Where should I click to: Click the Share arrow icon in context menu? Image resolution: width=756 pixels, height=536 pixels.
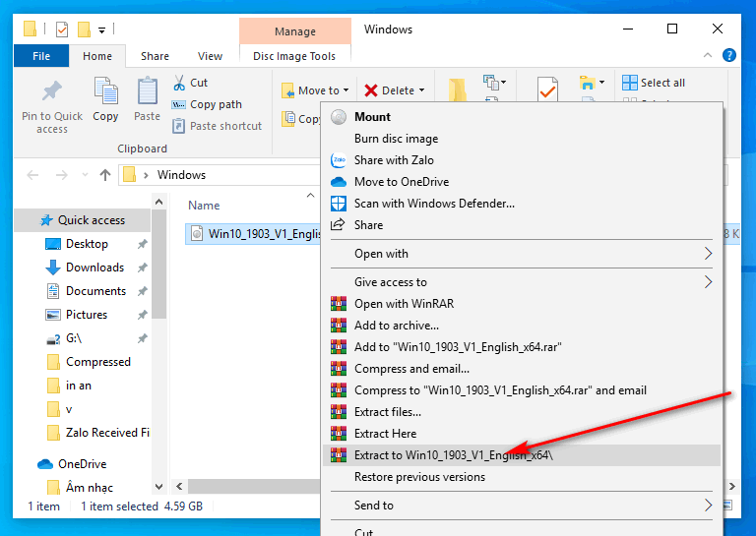338,224
